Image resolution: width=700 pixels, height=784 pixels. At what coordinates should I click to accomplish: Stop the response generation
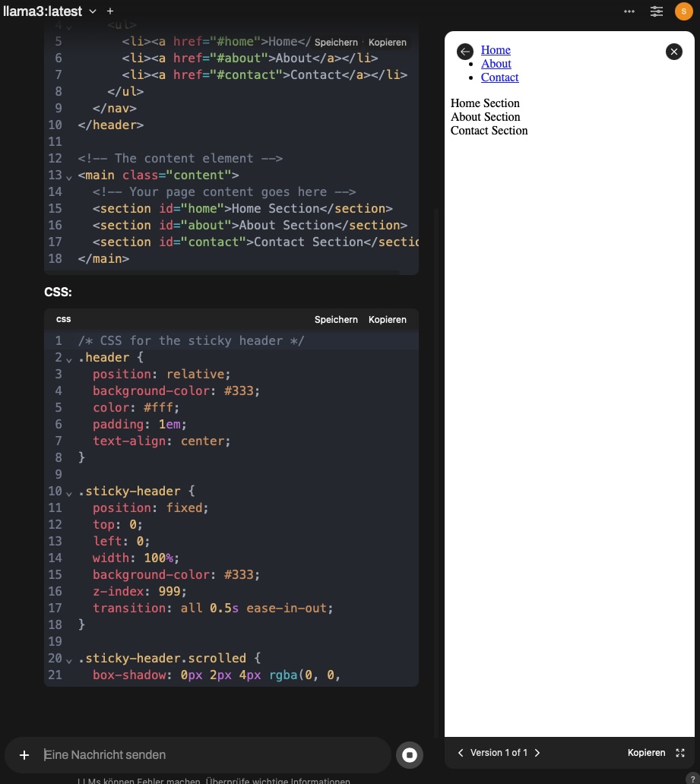point(410,754)
